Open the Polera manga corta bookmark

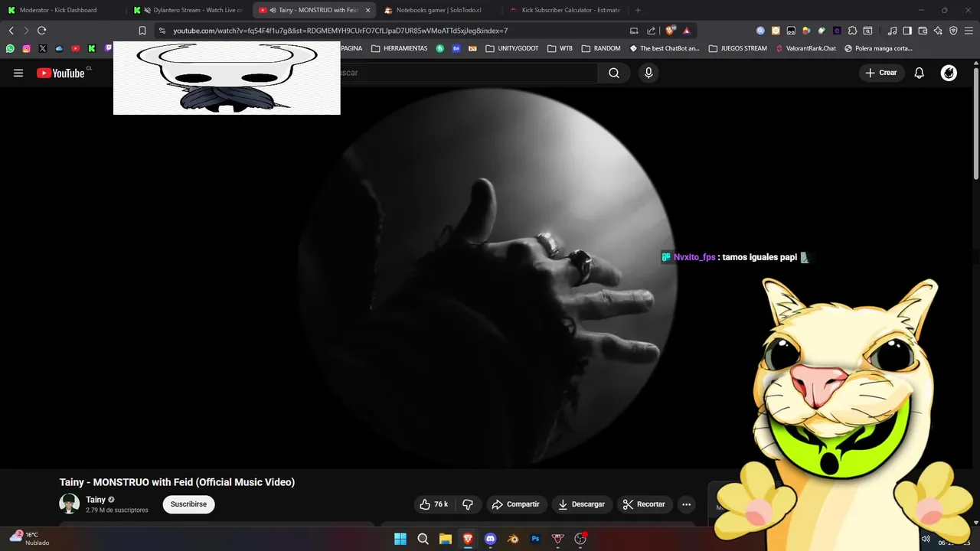(878, 48)
